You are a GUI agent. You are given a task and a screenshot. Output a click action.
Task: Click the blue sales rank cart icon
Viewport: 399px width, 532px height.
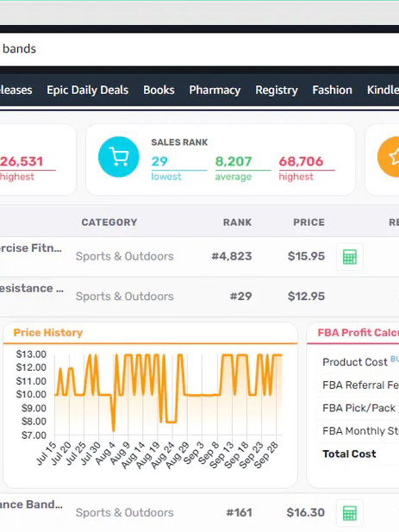[x=119, y=157]
